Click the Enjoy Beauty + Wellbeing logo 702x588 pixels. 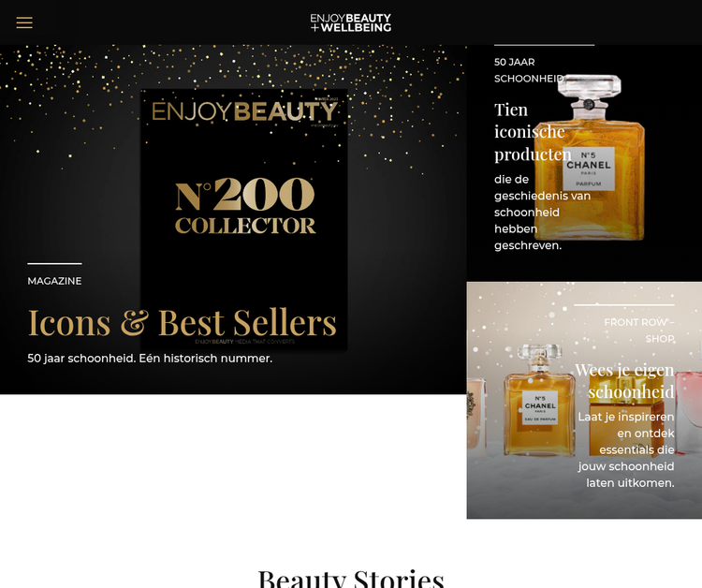click(x=351, y=22)
